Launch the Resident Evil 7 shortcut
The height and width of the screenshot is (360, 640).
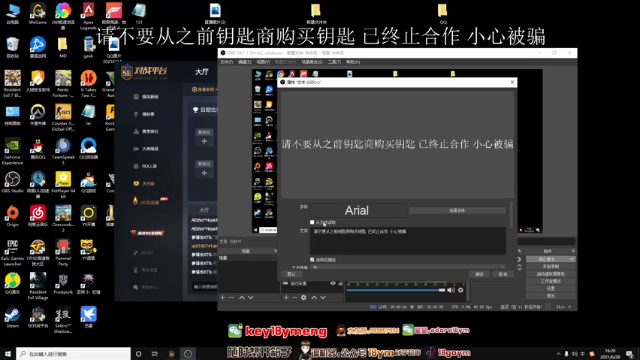point(13,83)
